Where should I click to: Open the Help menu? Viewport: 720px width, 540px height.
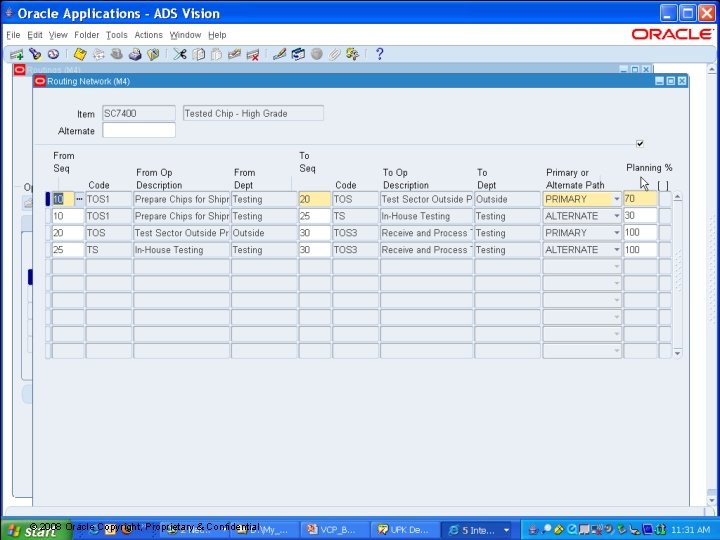pyautogui.click(x=217, y=35)
